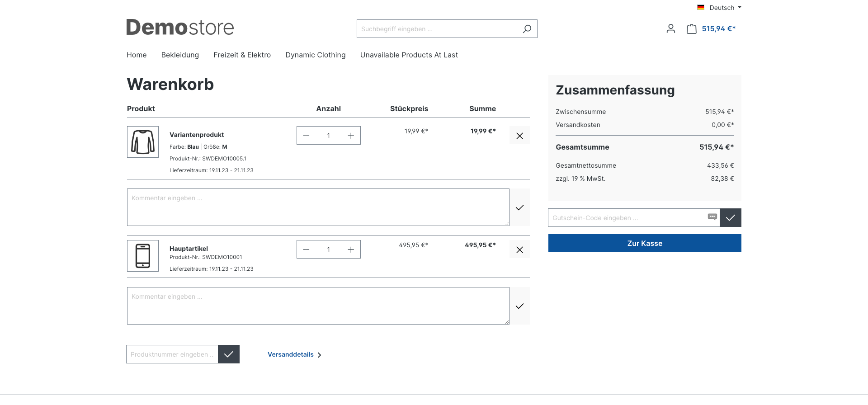Click the Variantenprodukt quantity value field
Screen dimensions: 868x405
tap(329, 136)
